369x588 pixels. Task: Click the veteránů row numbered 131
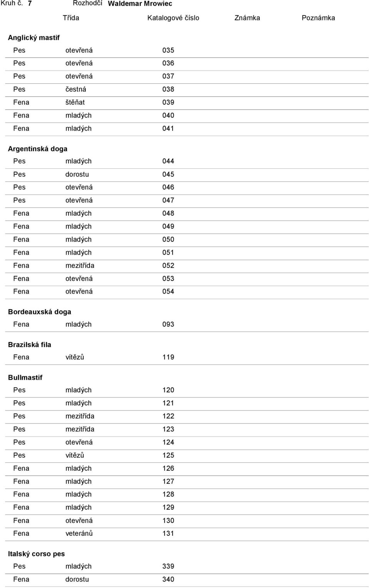point(187,533)
